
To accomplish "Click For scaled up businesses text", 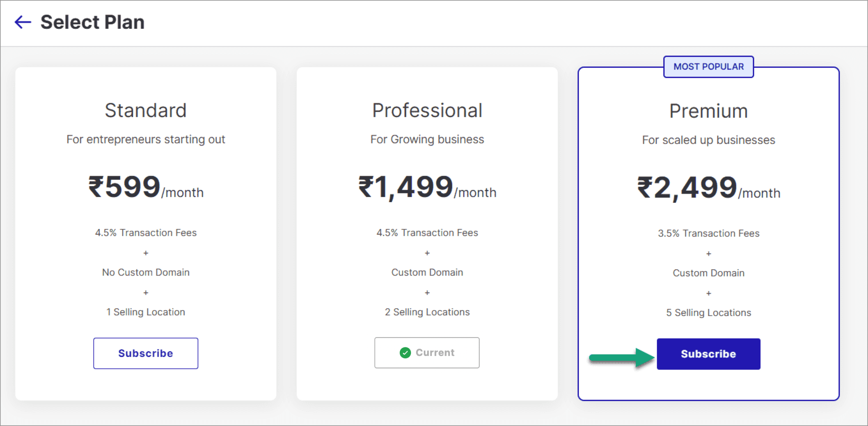I will pos(709,139).
